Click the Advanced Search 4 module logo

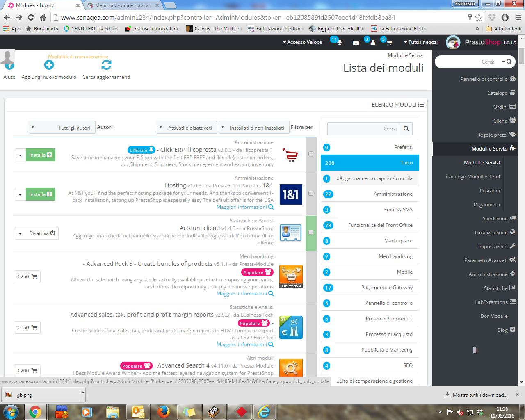coord(291,368)
